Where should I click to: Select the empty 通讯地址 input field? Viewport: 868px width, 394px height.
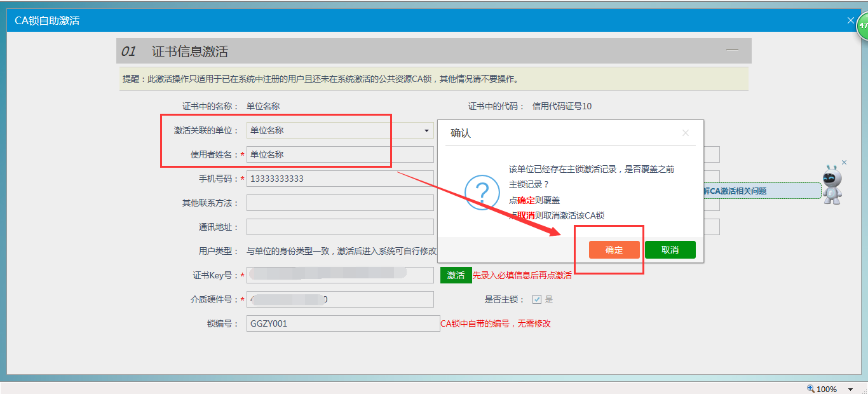339,227
